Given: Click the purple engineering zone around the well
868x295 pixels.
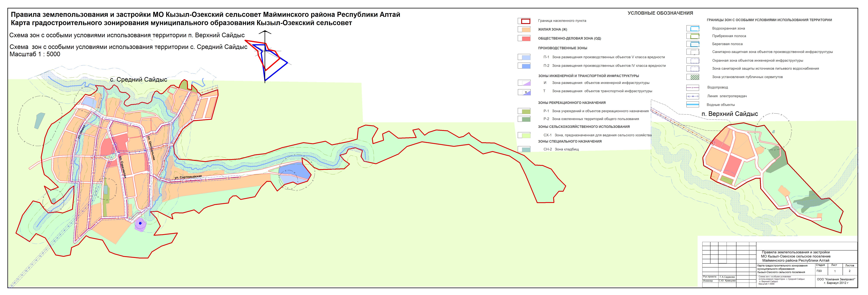Looking at the screenshot, I should pos(140,224).
